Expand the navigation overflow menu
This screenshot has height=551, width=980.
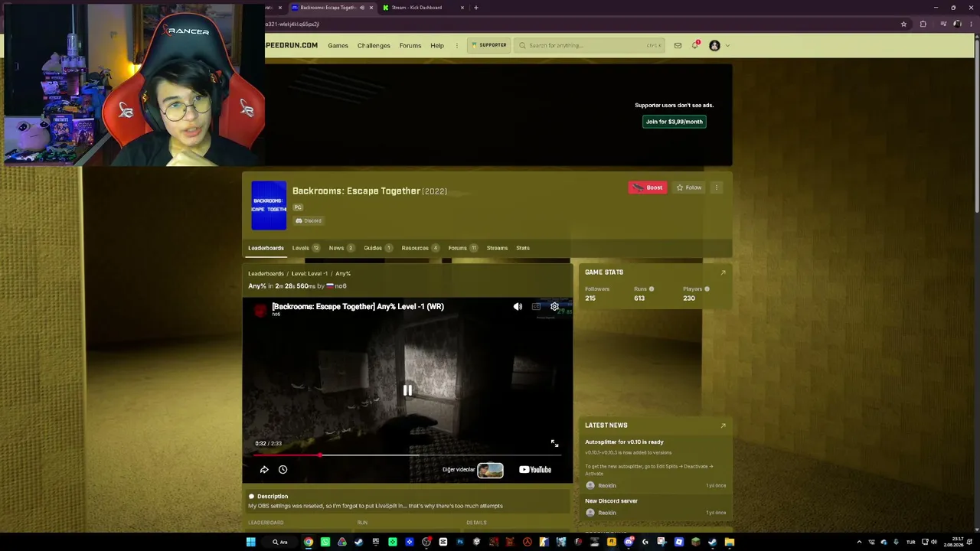457,46
